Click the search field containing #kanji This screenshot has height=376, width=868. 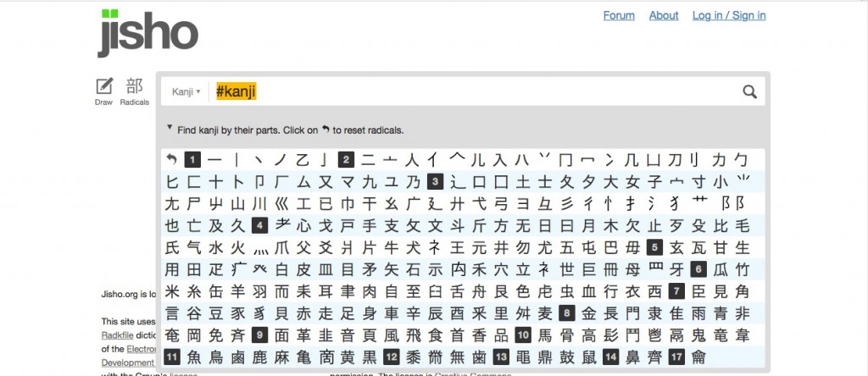(x=475, y=92)
